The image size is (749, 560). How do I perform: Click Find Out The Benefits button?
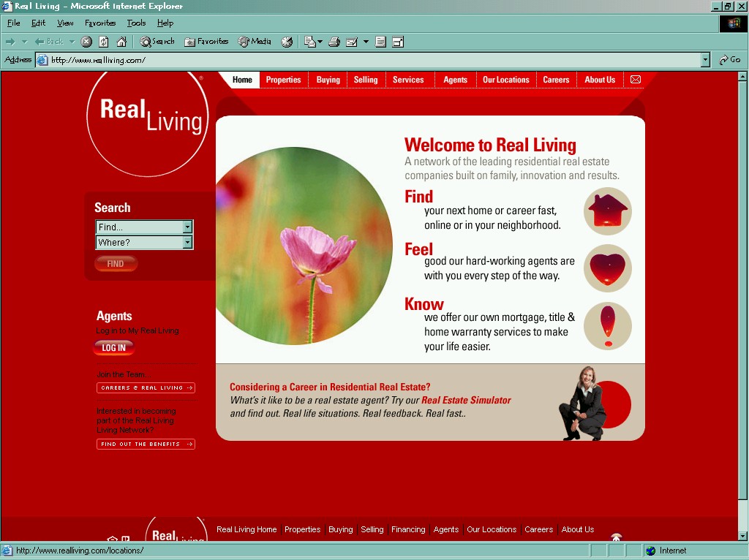pos(146,444)
